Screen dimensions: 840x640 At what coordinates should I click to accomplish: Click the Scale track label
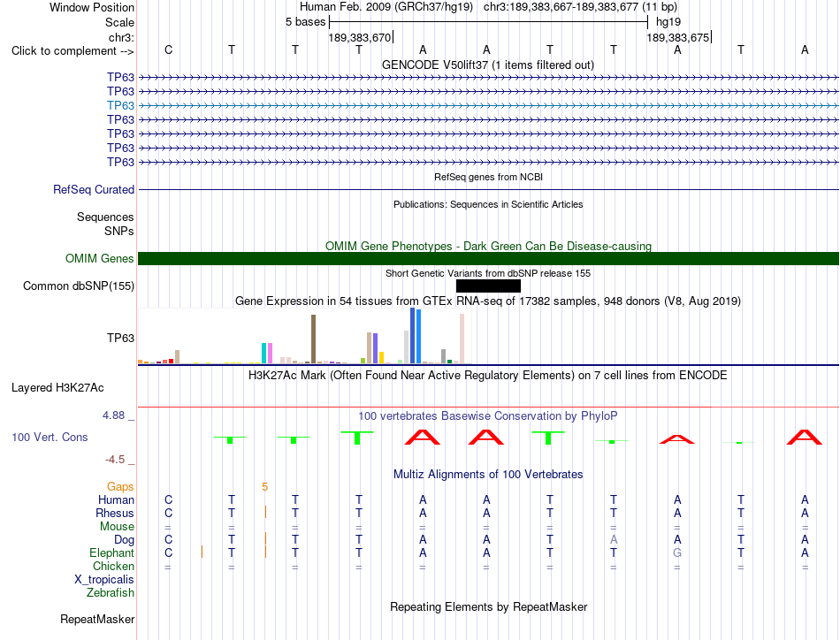[x=119, y=22]
